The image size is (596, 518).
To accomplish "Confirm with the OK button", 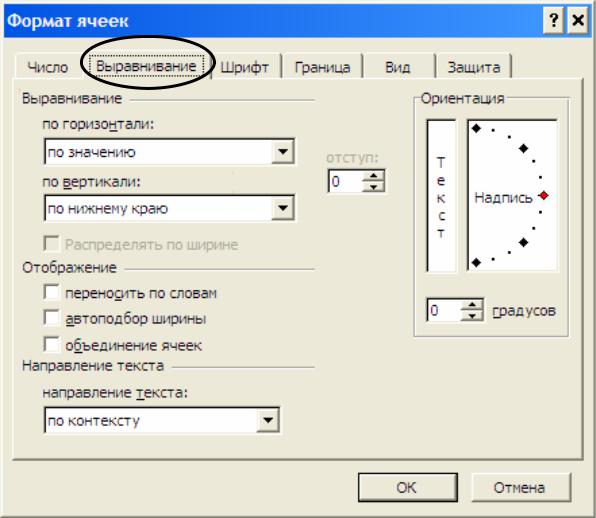I will 407,487.
